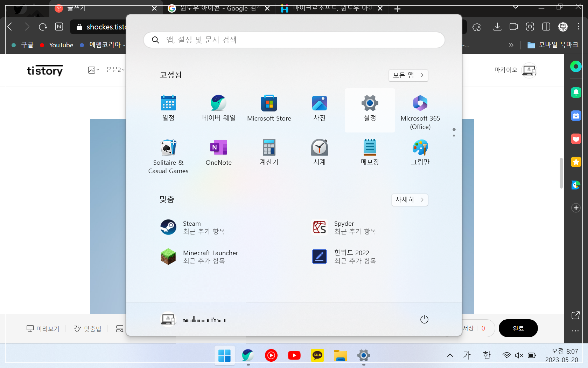Screen dimensions: 588x368
Task: Open the tab list dropdown chevron
Action: click(516, 7)
